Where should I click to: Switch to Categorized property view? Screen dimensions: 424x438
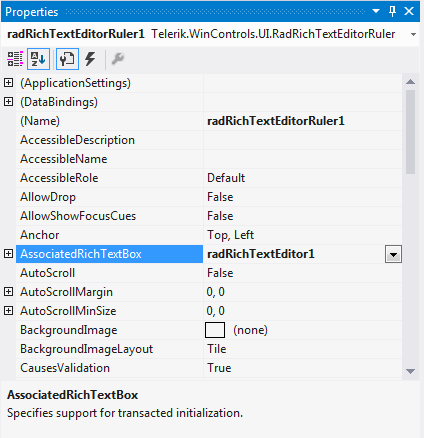[15, 59]
